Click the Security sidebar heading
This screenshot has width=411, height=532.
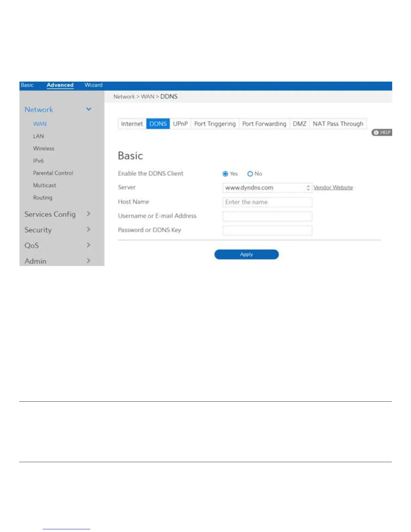pos(38,230)
